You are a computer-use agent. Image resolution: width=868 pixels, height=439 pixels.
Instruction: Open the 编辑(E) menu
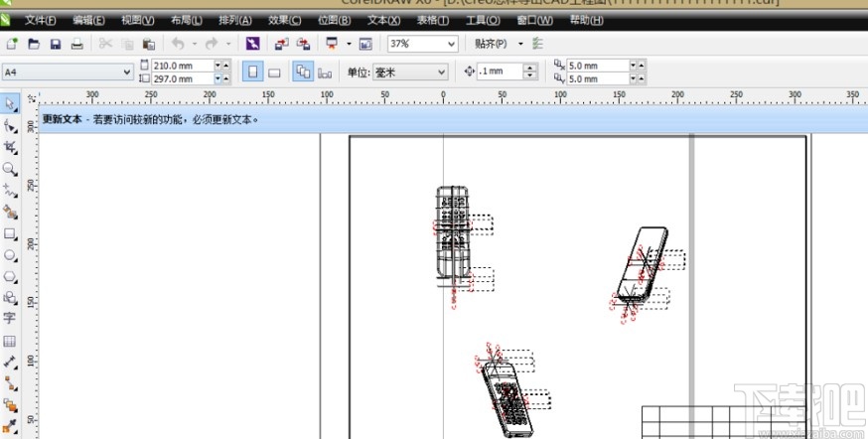(88, 21)
